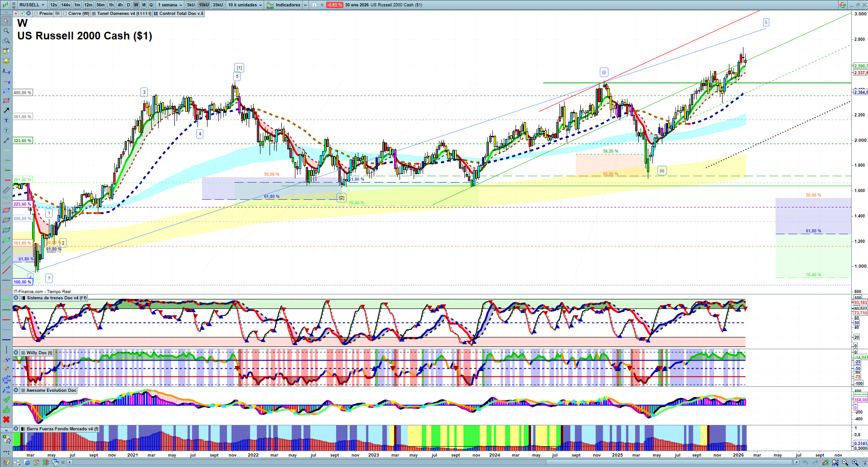Close the Willy Doc indicator panel
Viewport: 868px width, 467px height.
pyautogui.click(x=16, y=353)
